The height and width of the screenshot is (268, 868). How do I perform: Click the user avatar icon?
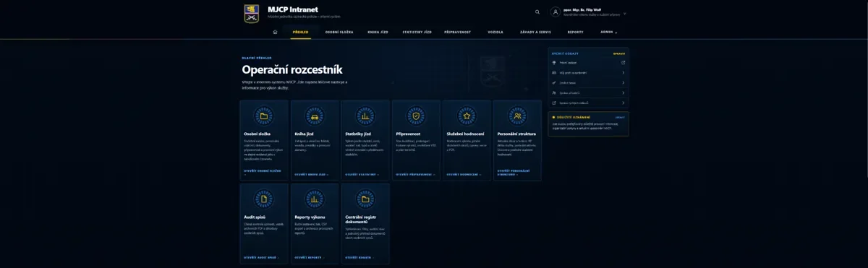556,12
